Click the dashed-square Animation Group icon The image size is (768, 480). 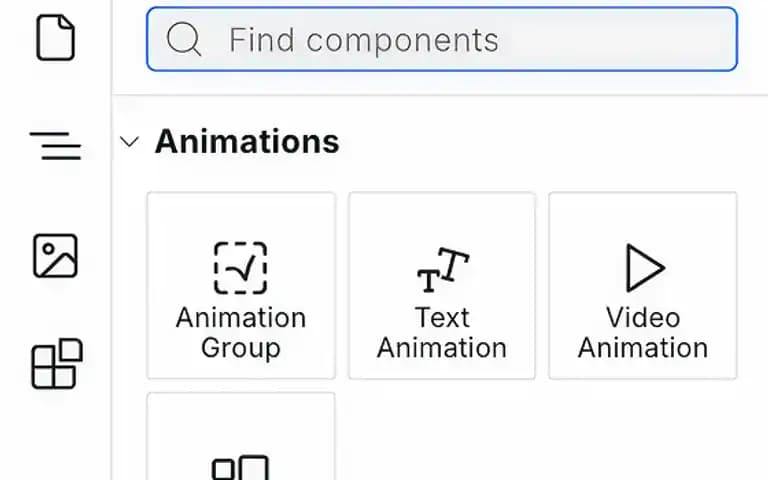[240, 268]
